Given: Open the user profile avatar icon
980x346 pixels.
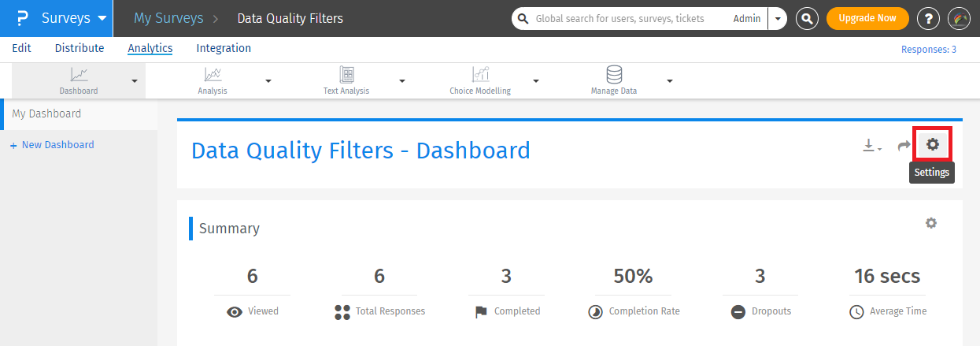Looking at the screenshot, I should pos(958,18).
